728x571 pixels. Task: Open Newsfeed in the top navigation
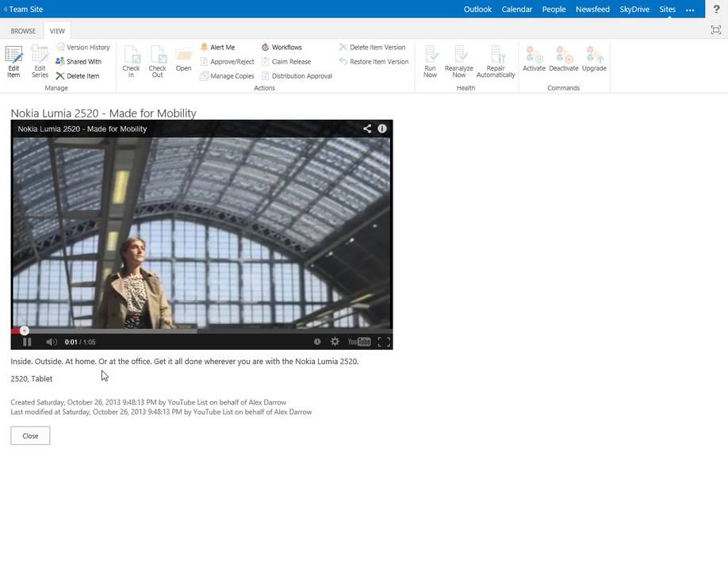[592, 10]
